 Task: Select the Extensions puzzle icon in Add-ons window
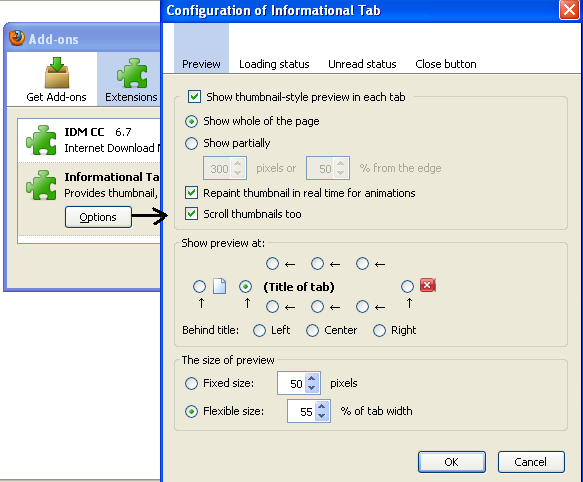tap(132, 73)
